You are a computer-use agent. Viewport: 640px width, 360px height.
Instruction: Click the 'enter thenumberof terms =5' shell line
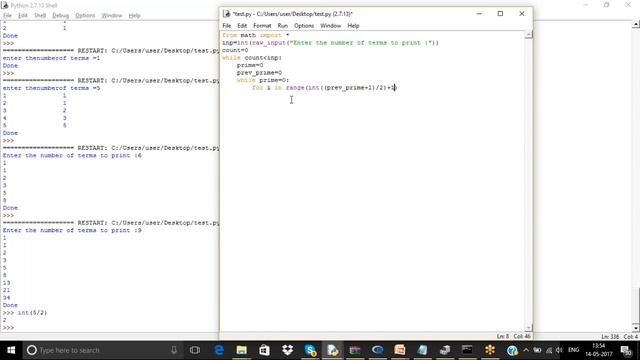coord(51,88)
